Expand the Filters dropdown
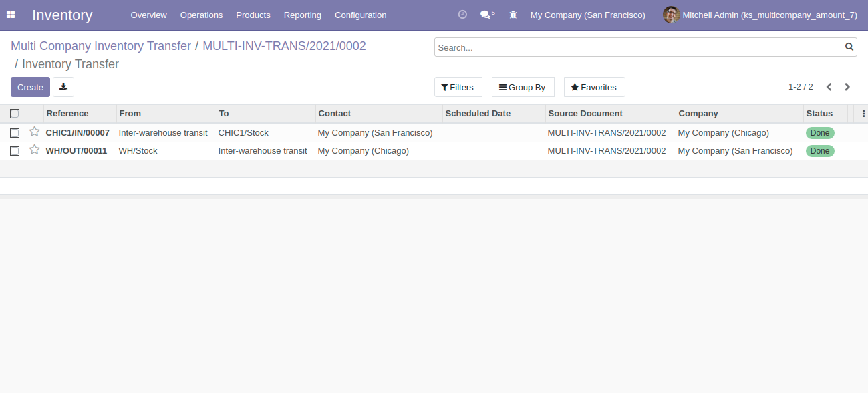The width and height of the screenshot is (868, 393). point(458,87)
